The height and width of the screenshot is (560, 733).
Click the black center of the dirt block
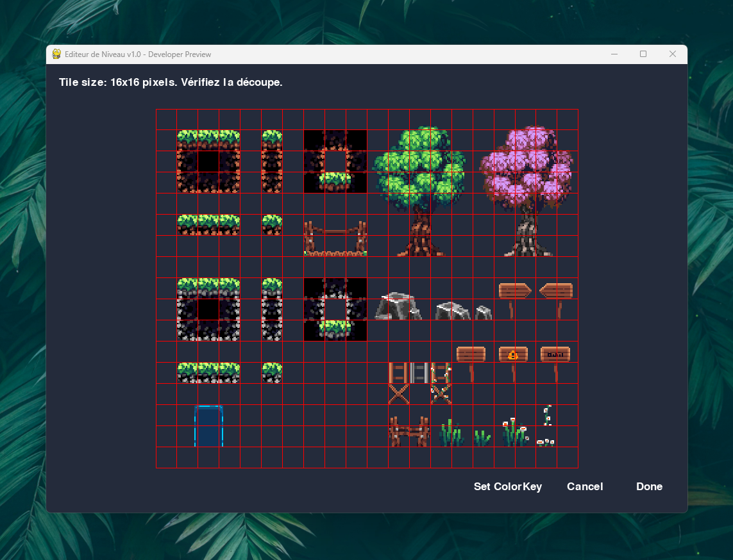coord(208,161)
